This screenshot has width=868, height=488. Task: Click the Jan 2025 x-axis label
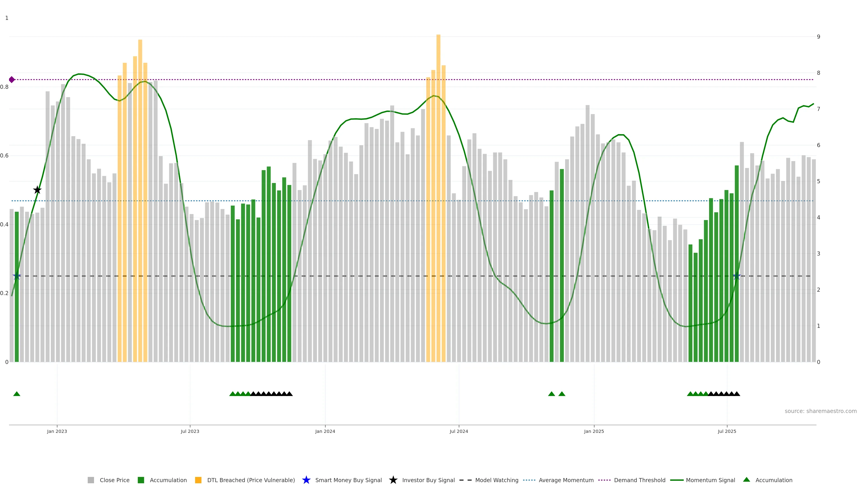pyautogui.click(x=594, y=431)
